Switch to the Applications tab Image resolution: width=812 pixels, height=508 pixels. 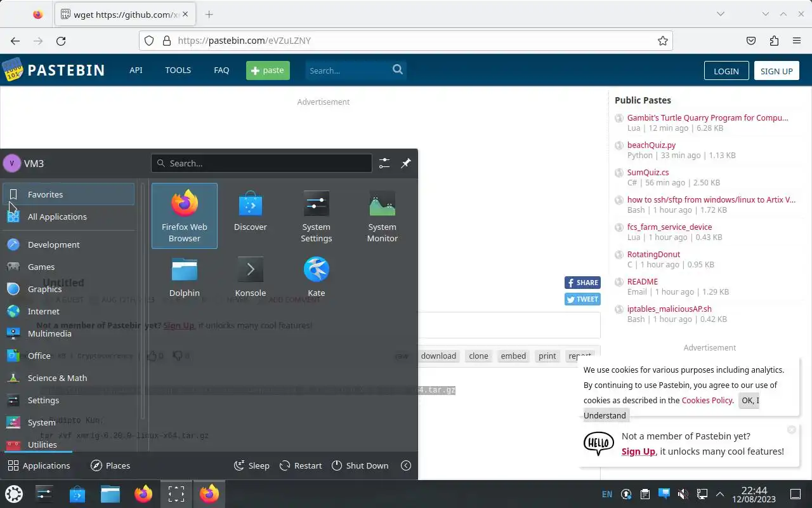(x=39, y=465)
